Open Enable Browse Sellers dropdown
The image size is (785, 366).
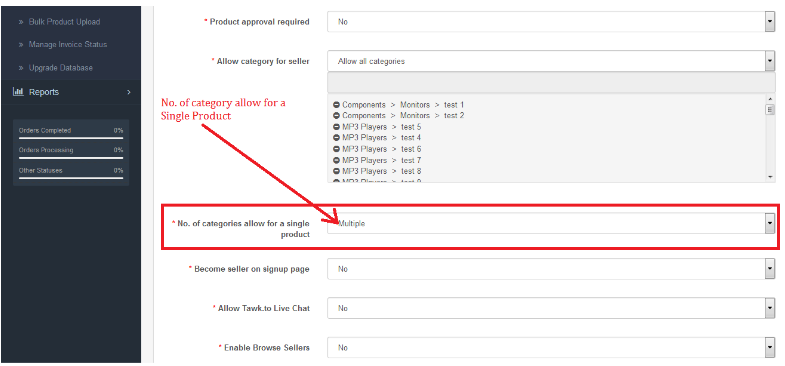[551, 347]
